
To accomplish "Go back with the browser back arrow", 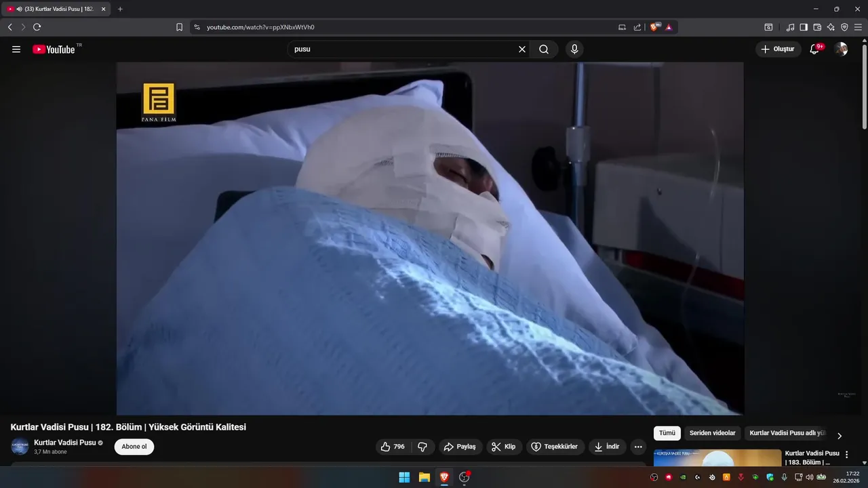I will click(9, 27).
